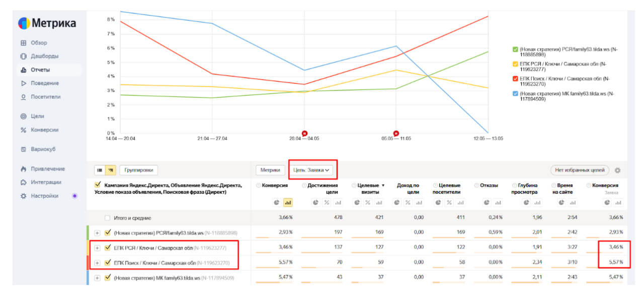This screenshot has width=644, height=299.
Task: Expand row ЕПК РСЯ / Ключи / Самарская обл
Action: pos(97,248)
